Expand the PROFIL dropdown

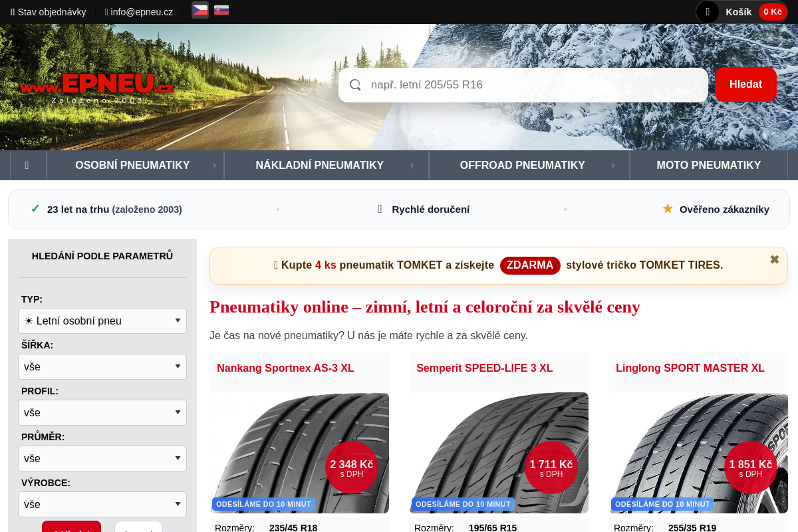[102, 412]
